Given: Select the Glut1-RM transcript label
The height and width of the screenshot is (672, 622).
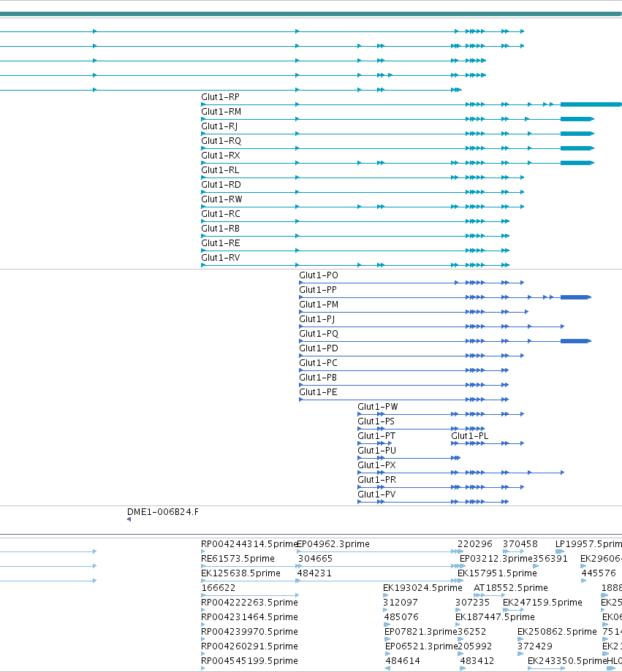Looking at the screenshot, I should (221, 112).
